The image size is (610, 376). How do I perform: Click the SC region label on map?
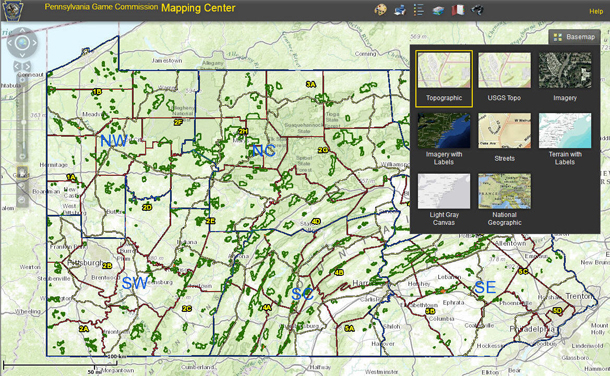click(x=302, y=294)
